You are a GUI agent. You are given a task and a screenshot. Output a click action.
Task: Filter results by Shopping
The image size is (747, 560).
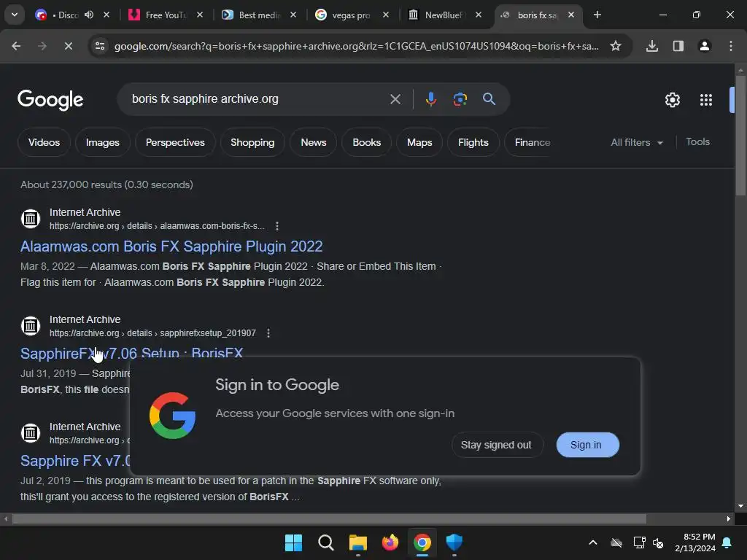[x=252, y=142]
